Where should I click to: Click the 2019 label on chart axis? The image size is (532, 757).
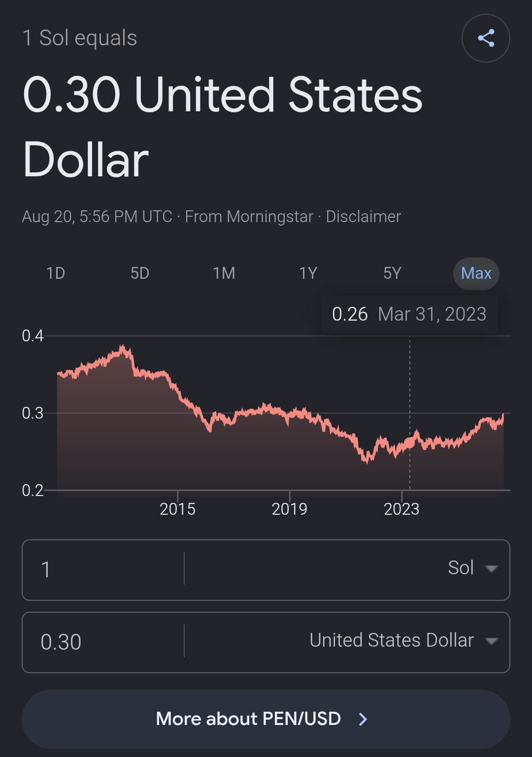[x=289, y=509]
